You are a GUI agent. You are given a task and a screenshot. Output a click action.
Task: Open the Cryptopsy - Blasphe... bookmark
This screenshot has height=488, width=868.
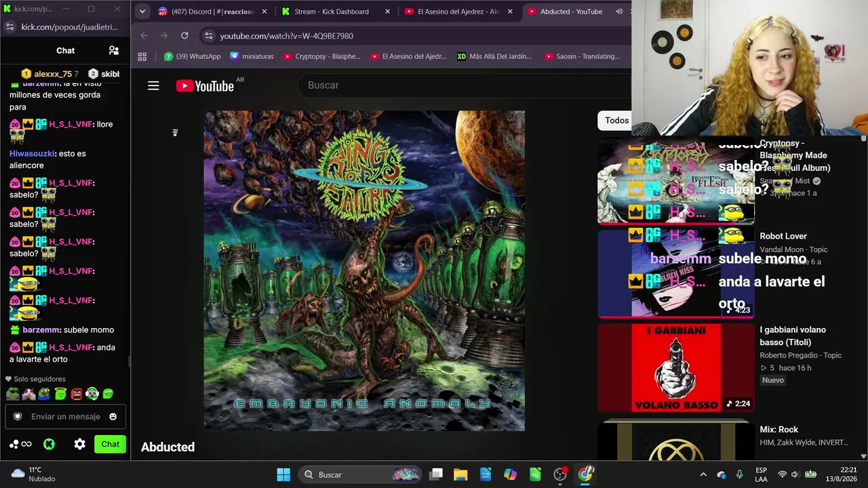(x=321, y=56)
